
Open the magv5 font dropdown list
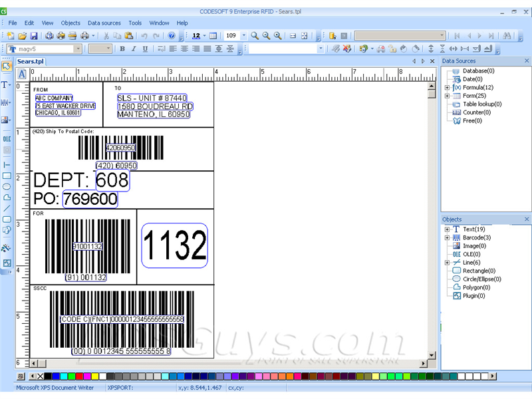[x=78, y=49]
